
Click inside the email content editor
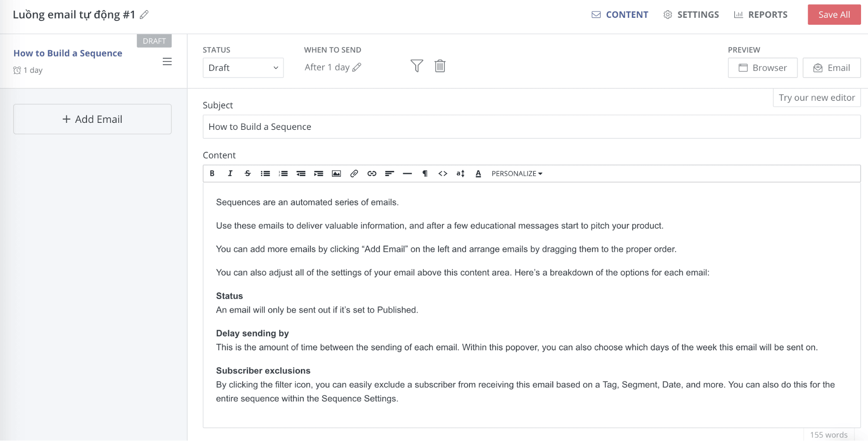pos(531,305)
